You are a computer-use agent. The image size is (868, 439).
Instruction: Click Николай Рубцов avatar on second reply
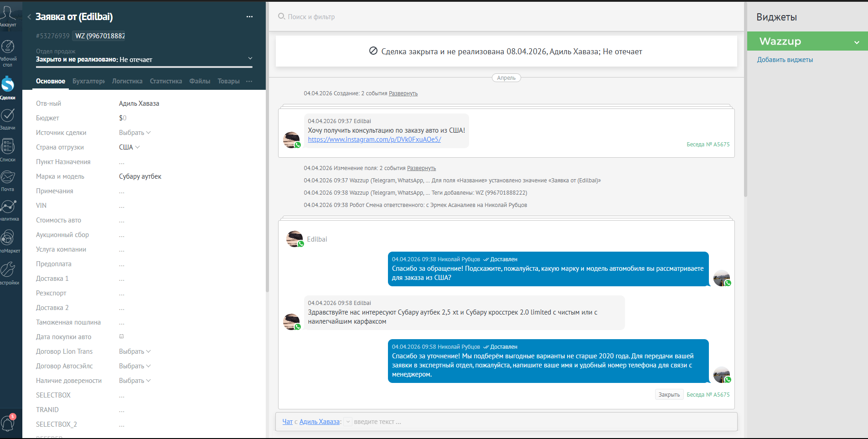point(722,375)
